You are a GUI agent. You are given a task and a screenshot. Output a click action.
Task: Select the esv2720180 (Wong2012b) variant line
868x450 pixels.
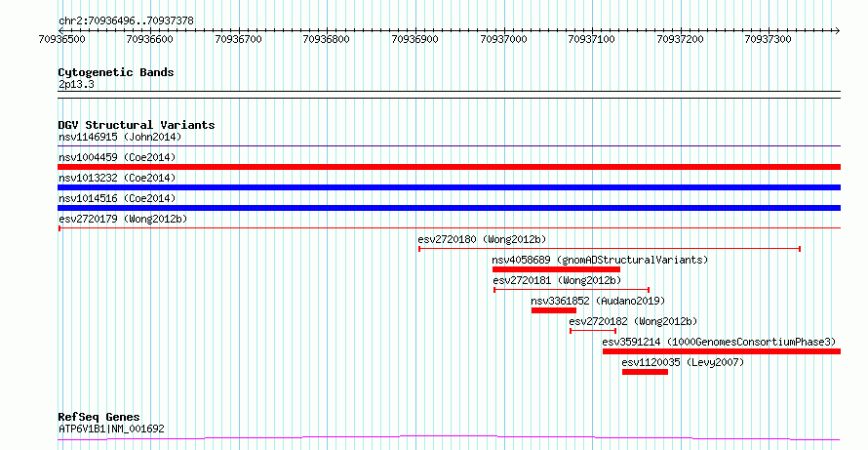610,249
